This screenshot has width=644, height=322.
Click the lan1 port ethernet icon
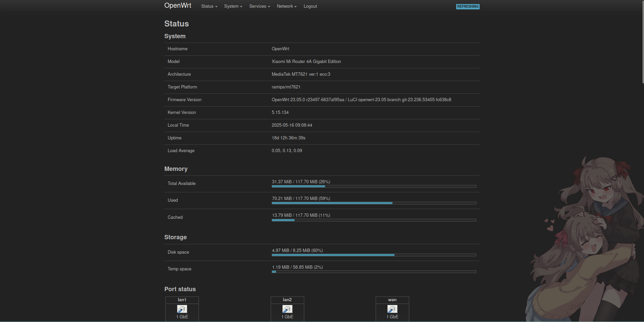point(182,309)
